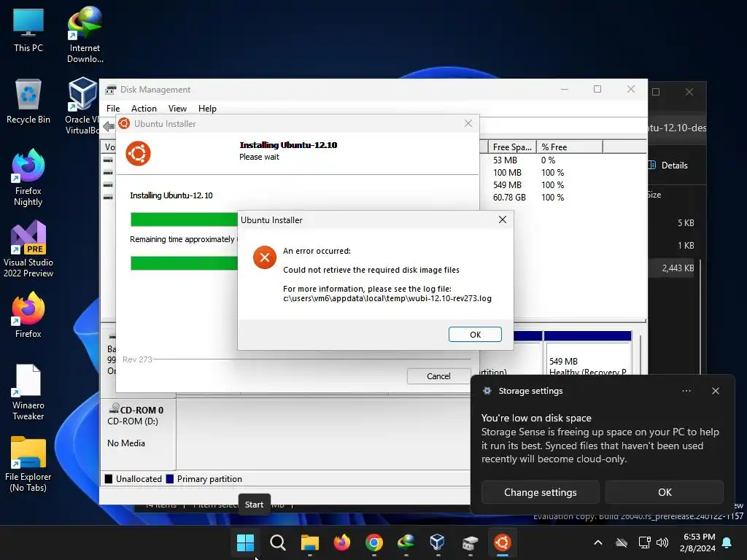Viewport: 747px width, 560px height.
Task: Open Disk Management Action menu
Action: pos(144,109)
